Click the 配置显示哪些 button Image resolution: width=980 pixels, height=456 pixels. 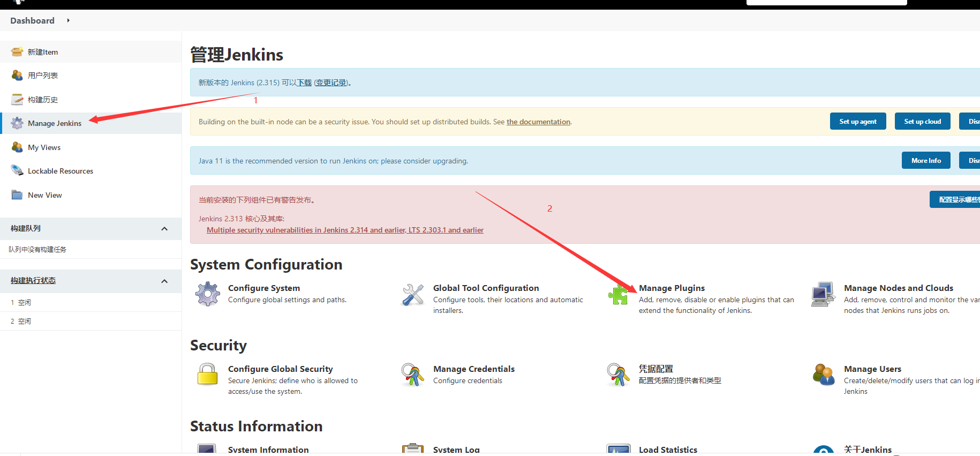tap(955, 199)
